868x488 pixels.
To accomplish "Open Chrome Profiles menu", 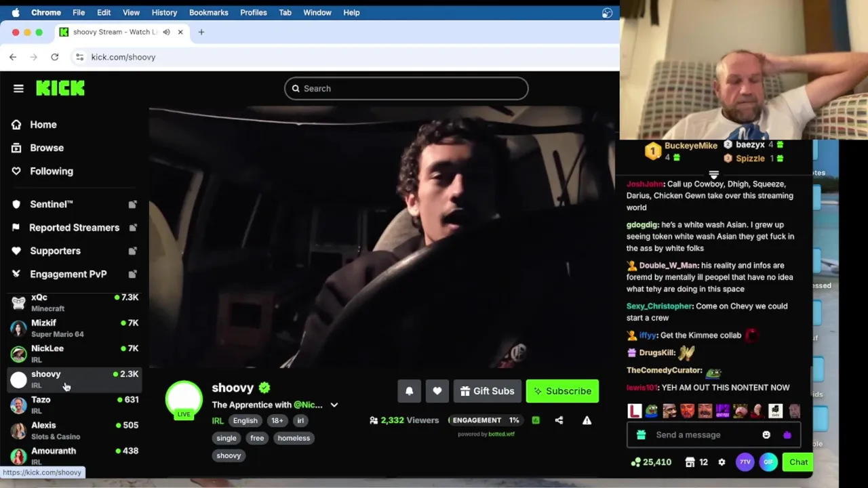I will click(253, 12).
